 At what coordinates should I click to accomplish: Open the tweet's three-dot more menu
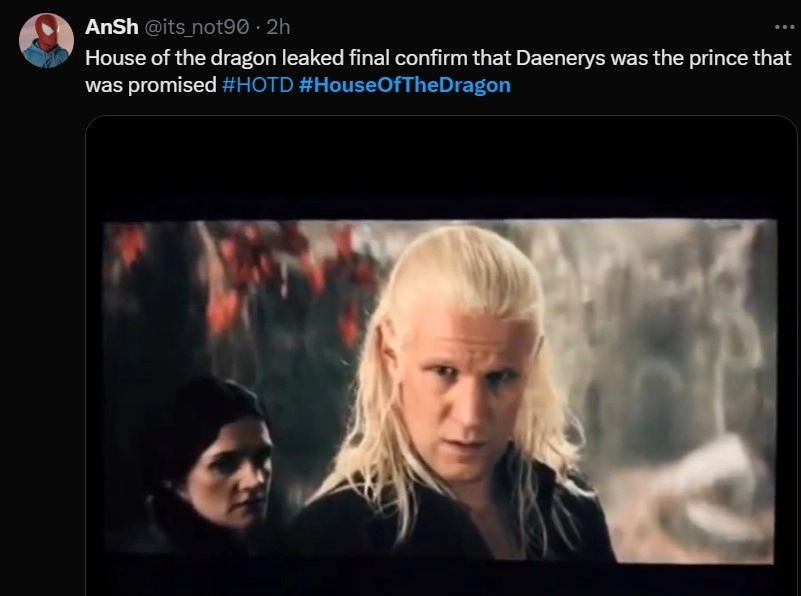point(784,27)
